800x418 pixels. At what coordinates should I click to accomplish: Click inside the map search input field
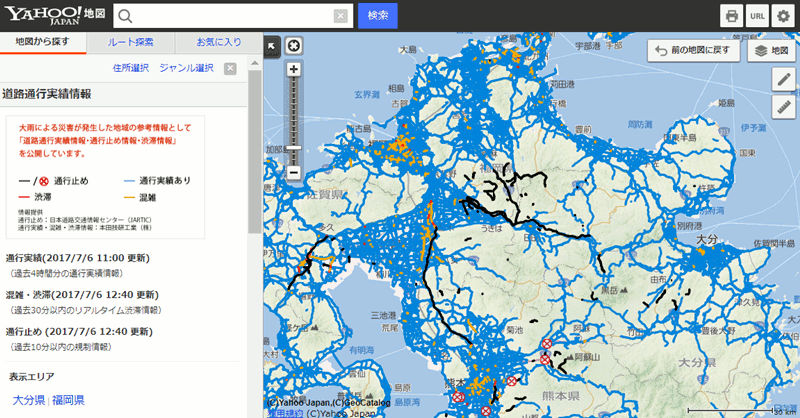point(232,16)
